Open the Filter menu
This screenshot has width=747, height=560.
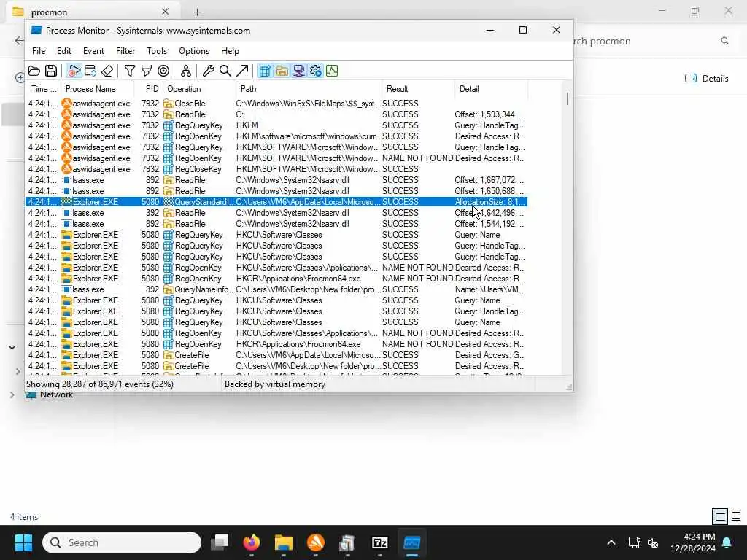click(125, 51)
